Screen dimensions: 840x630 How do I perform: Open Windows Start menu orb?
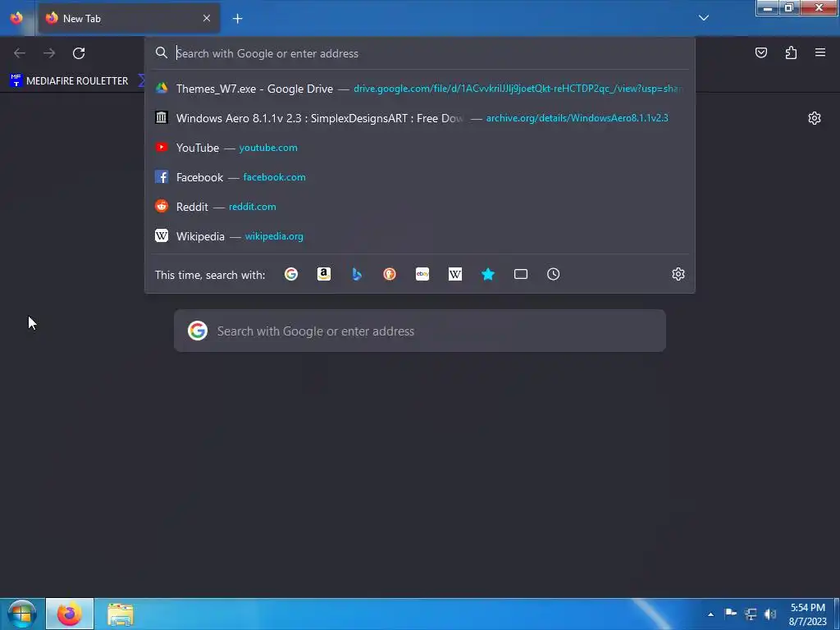point(21,614)
